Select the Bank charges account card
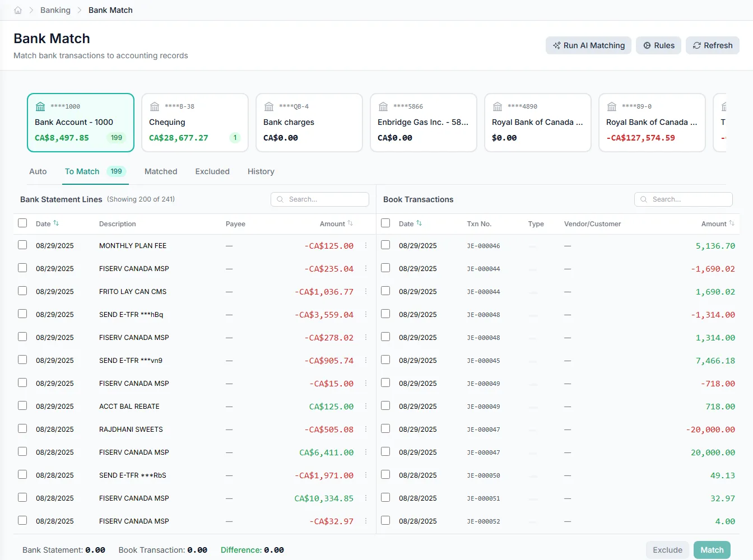This screenshot has width=753, height=560. coord(309,123)
